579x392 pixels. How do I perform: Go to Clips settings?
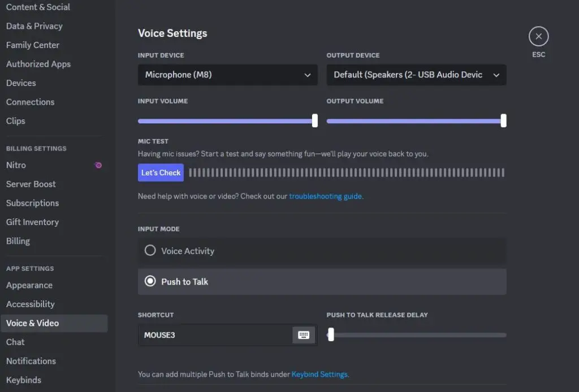point(15,121)
